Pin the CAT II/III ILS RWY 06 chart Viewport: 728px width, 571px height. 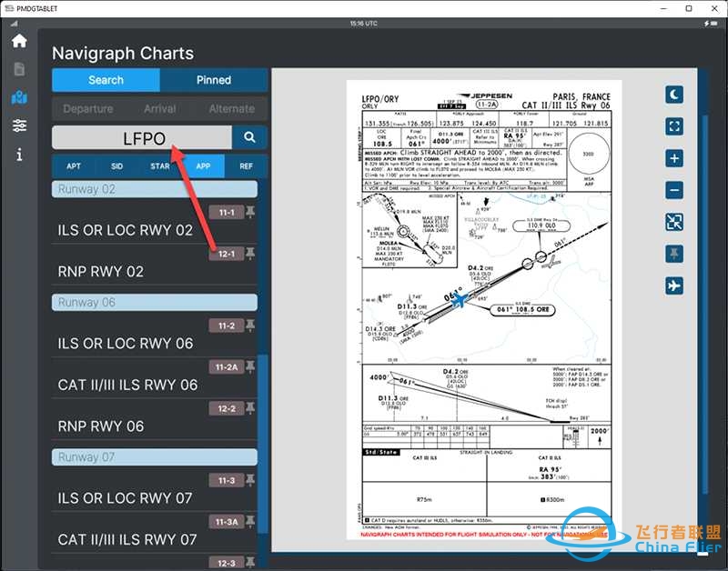[x=250, y=367]
